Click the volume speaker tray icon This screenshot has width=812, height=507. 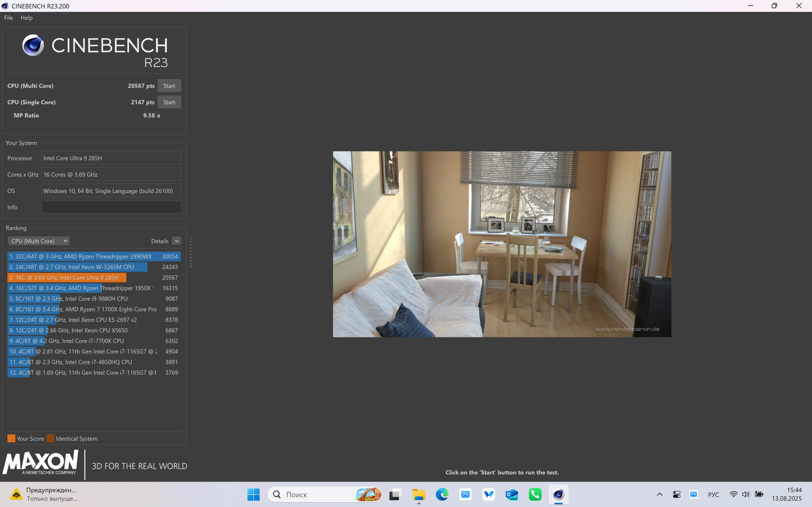click(746, 494)
